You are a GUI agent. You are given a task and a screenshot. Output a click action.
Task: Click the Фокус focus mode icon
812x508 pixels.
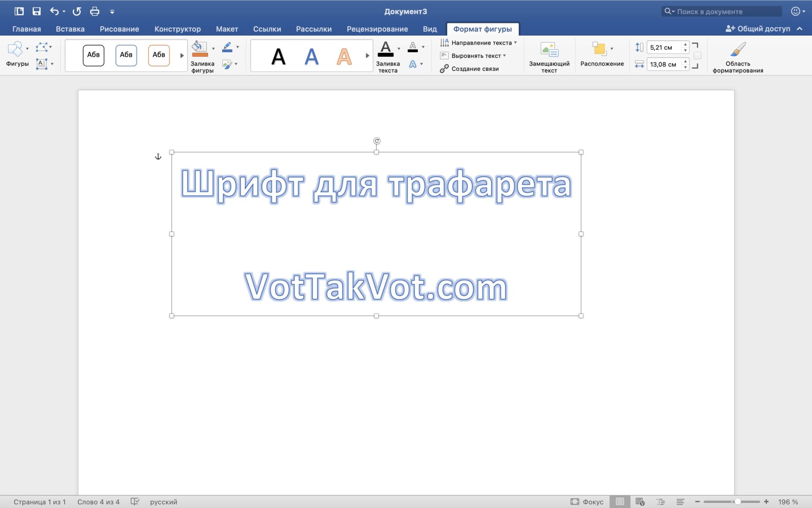click(575, 502)
